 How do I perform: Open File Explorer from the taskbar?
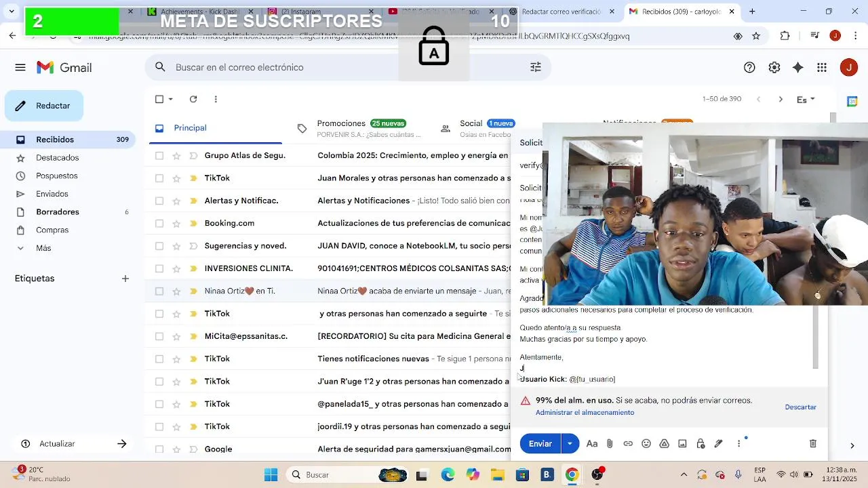point(498,474)
